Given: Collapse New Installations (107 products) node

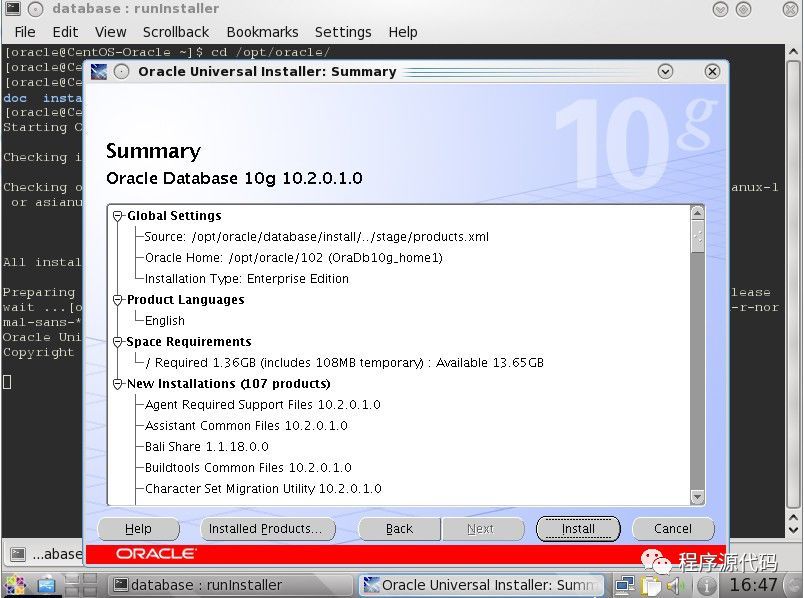Looking at the screenshot, I should coord(118,384).
